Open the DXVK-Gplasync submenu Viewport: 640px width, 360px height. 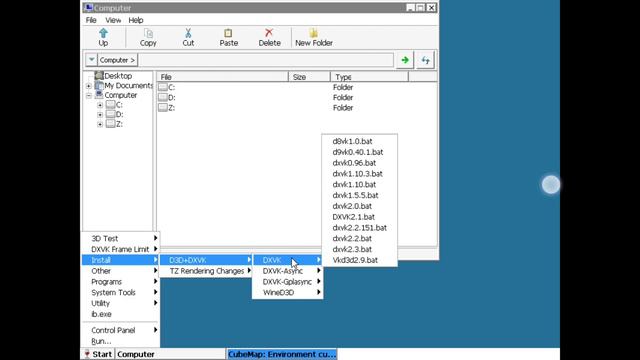coord(288,282)
